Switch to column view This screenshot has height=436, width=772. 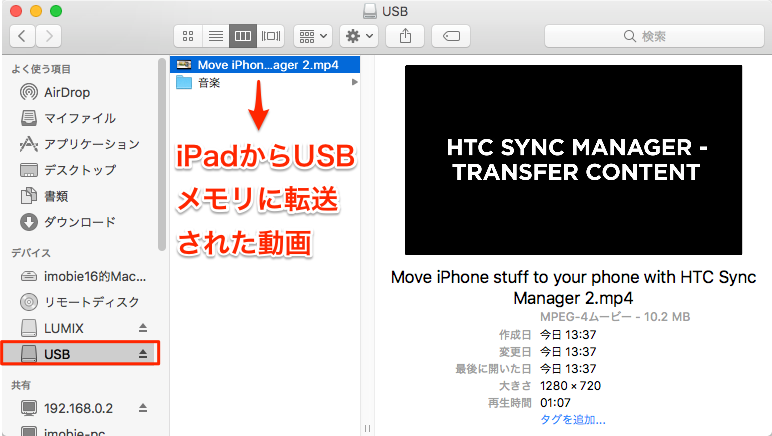(243, 36)
